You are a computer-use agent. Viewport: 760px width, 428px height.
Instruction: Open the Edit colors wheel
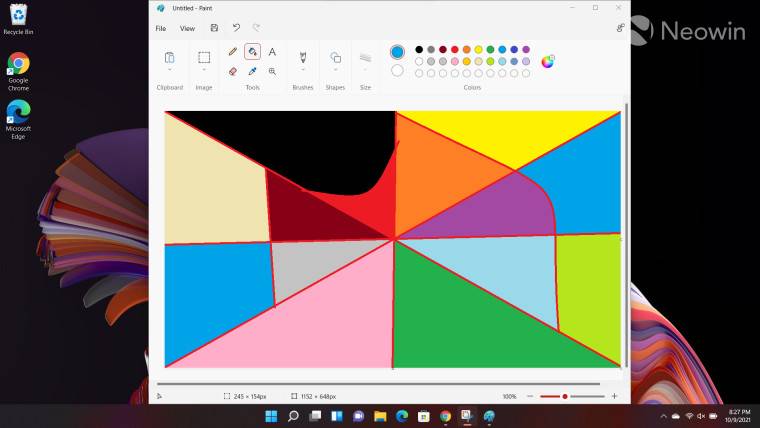[548, 61]
